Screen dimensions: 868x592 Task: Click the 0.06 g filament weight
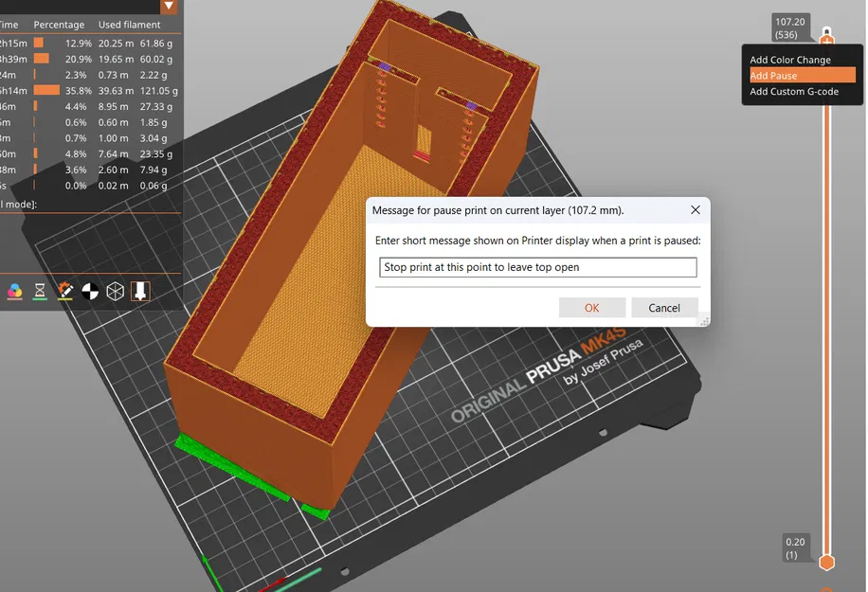pyautogui.click(x=154, y=186)
